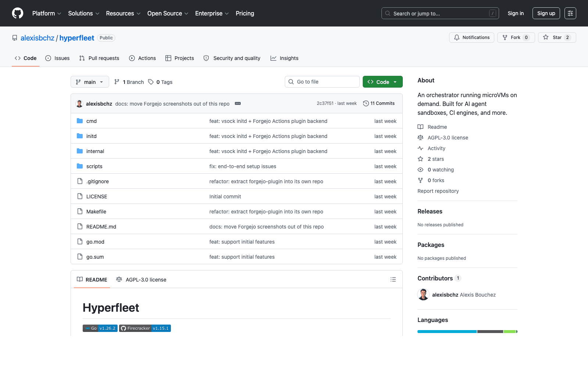Open the green Code dropdown button

pos(383,82)
